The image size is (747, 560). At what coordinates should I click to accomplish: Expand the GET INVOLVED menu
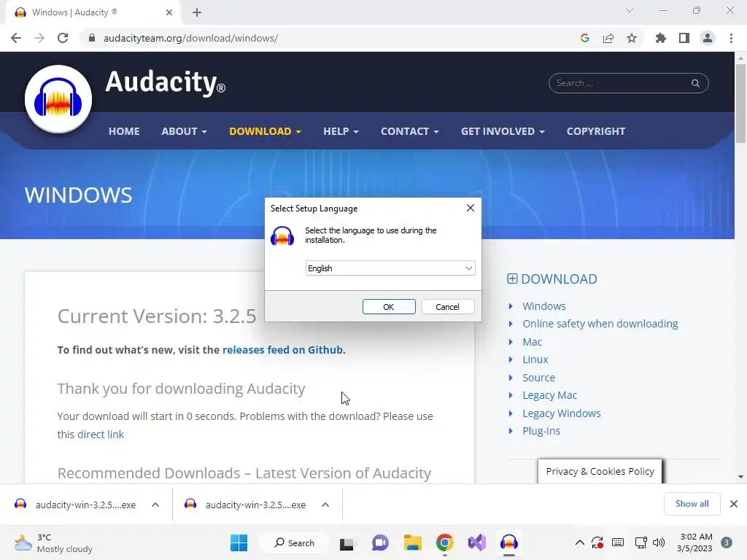coord(502,131)
